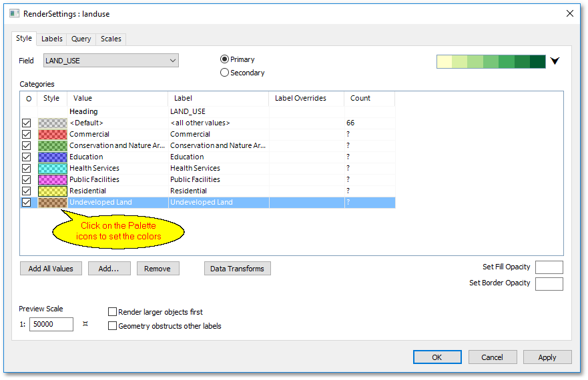The image size is (588, 380).
Task: Click the Education label cell
Action: click(219, 157)
